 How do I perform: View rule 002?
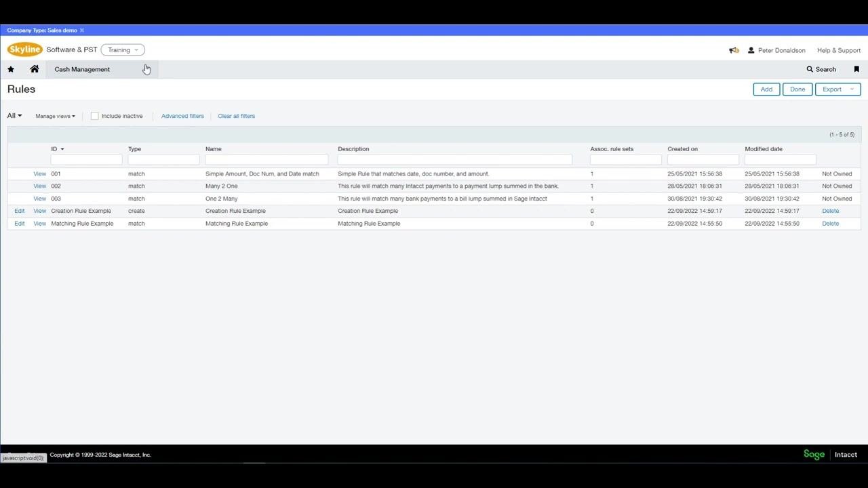[40, 186]
